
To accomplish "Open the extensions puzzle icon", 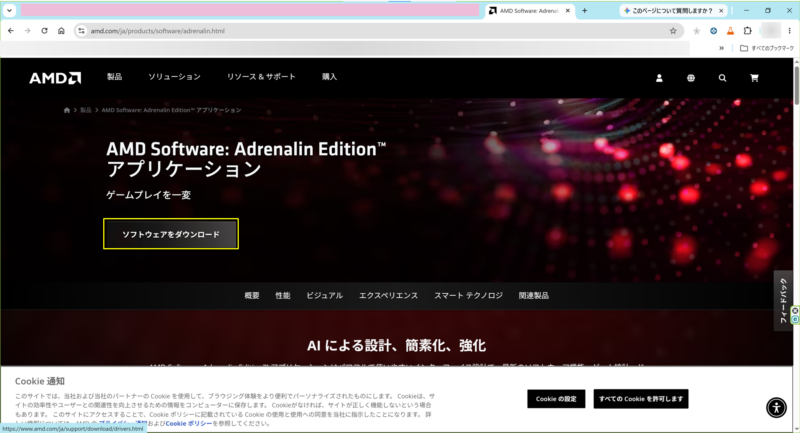I will 747,31.
